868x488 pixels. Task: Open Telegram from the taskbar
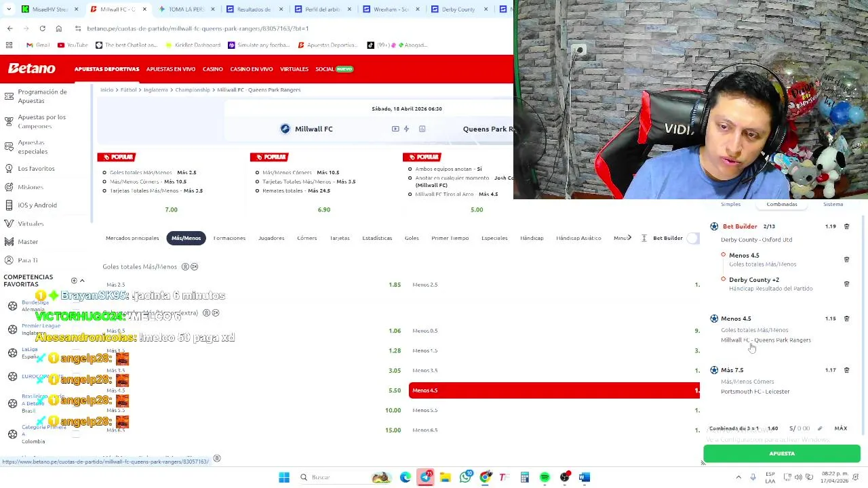tap(425, 477)
